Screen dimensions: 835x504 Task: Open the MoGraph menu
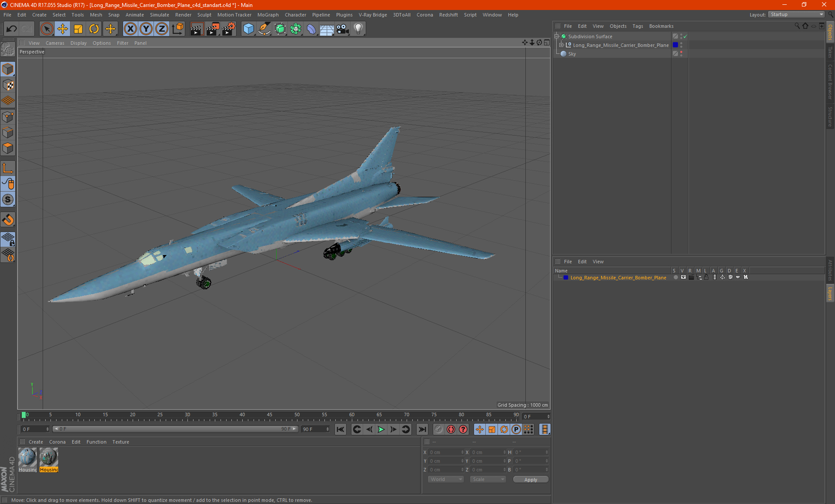(267, 15)
